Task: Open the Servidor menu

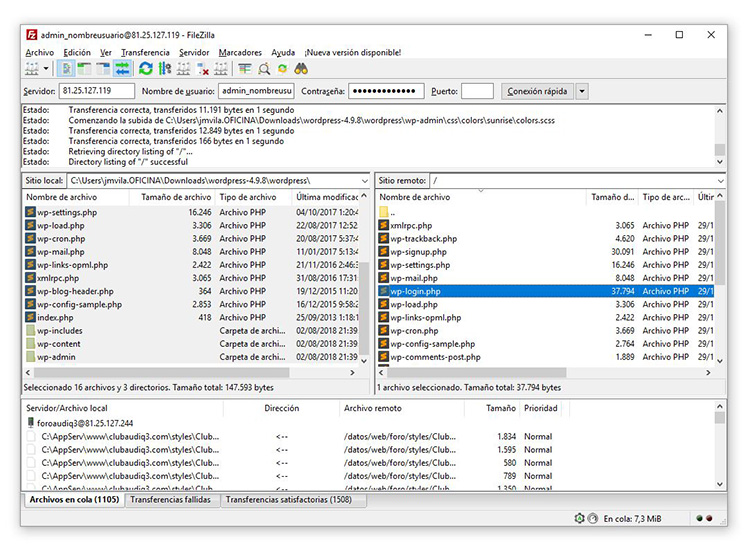Action: pyautogui.click(x=194, y=53)
